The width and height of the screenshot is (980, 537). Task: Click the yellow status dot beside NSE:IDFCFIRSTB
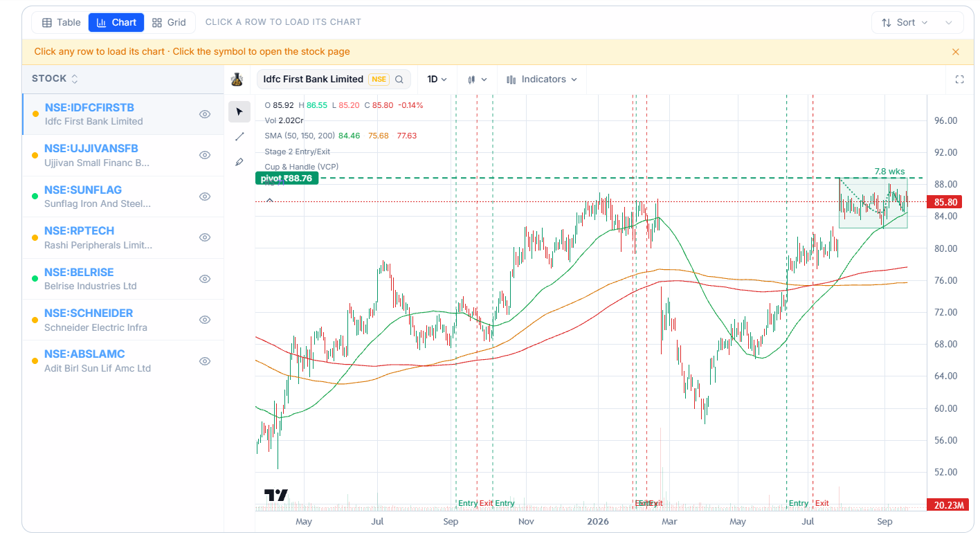click(35, 114)
